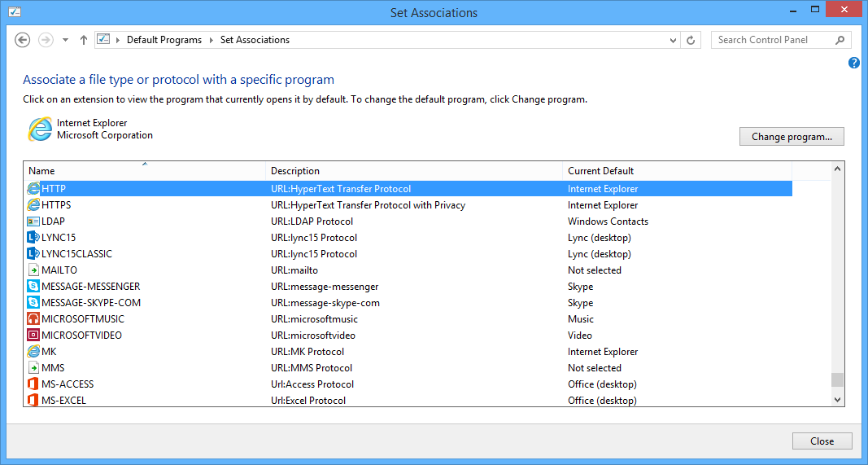Select the MS-EXCEL protocol name
Screen dimensions: 868x465
[x=63, y=400]
